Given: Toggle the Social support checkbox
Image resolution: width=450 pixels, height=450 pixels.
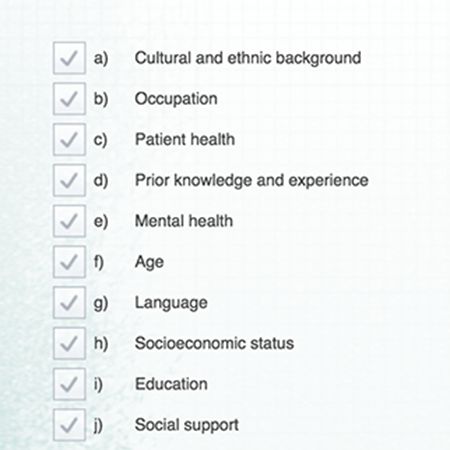Looking at the screenshot, I should (69, 425).
